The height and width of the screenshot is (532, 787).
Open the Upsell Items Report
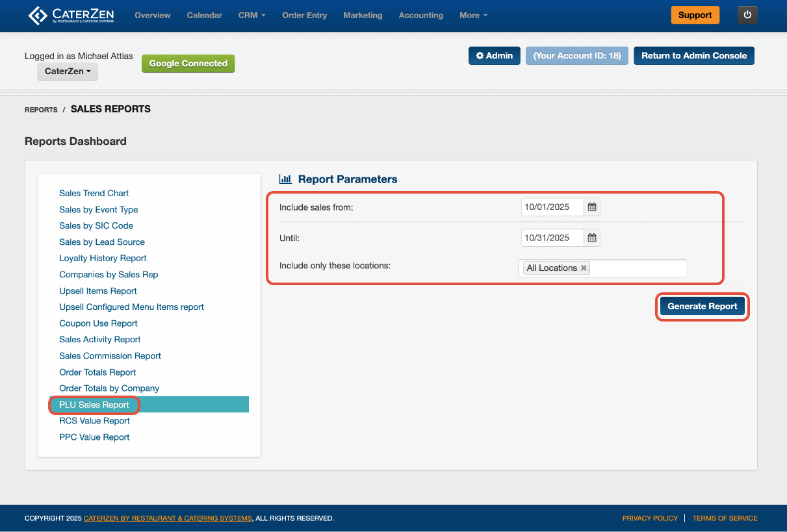click(98, 291)
